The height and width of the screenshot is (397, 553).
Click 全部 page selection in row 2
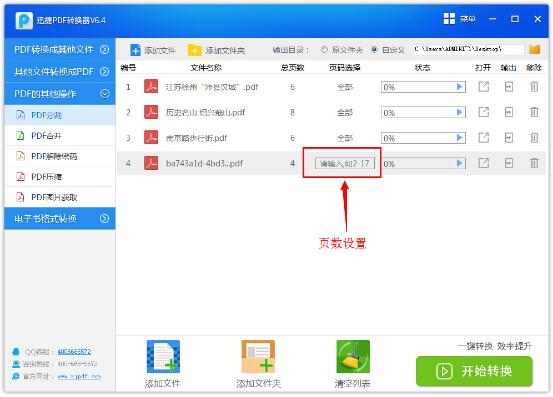pos(345,113)
